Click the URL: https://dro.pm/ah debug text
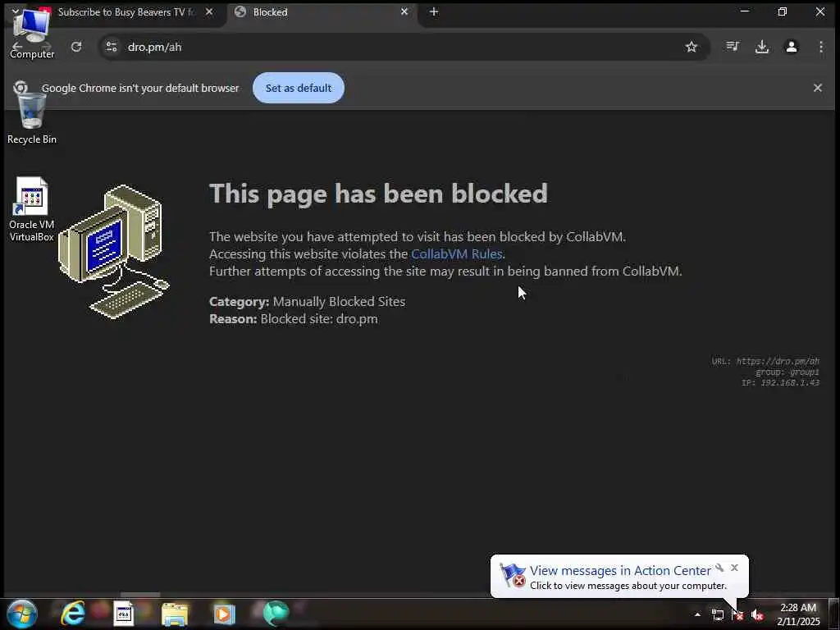 765,361
